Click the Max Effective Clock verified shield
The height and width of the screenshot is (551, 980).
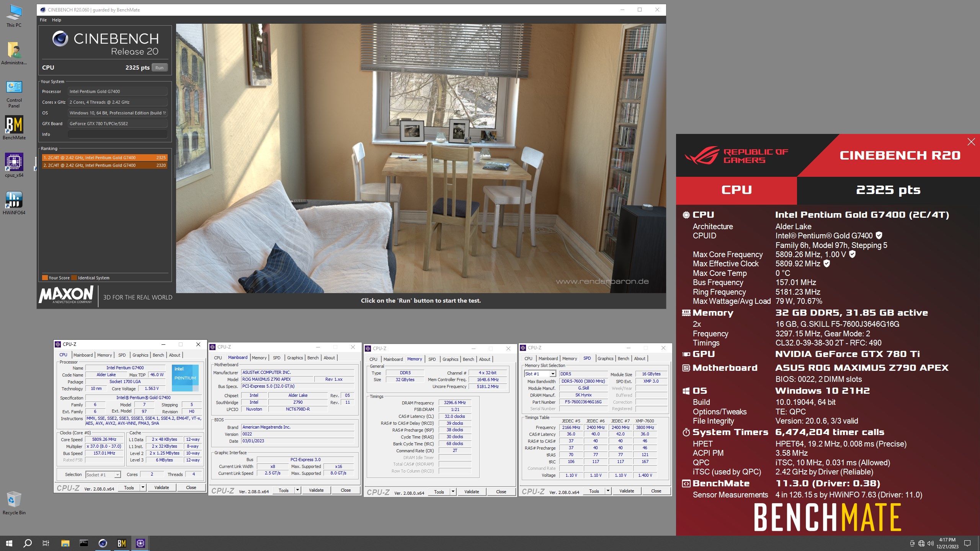pyautogui.click(x=827, y=263)
